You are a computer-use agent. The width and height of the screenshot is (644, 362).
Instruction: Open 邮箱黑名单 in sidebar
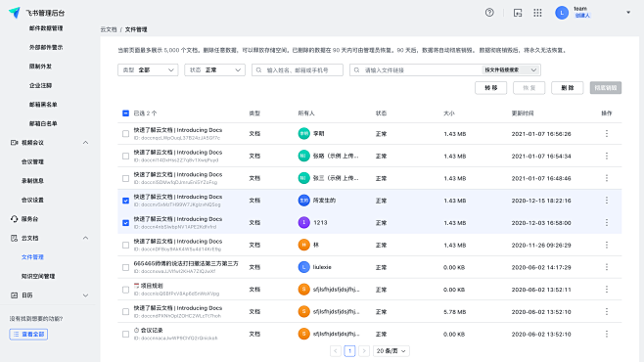point(43,105)
